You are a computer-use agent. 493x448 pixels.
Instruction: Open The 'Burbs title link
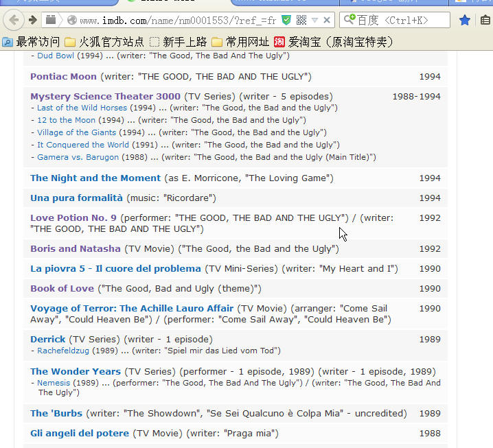tap(56, 413)
